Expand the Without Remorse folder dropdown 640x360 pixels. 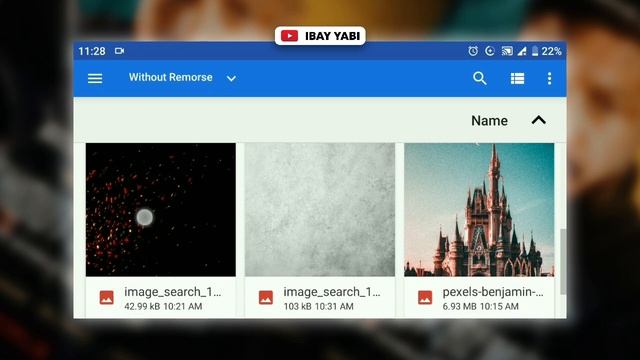click(231, 78)
